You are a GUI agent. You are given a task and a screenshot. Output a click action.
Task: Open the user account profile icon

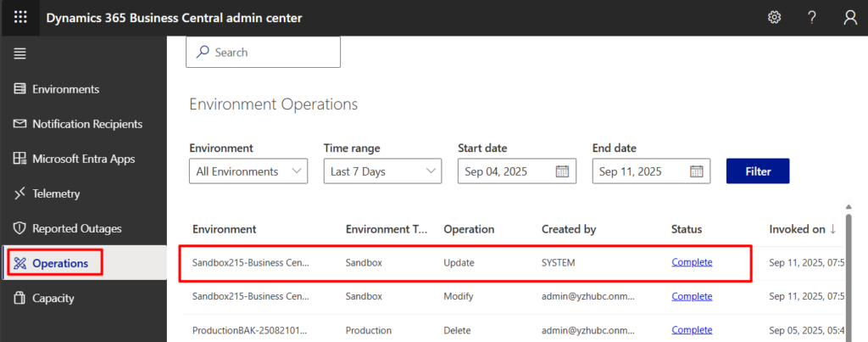click(x=850, y=18)
